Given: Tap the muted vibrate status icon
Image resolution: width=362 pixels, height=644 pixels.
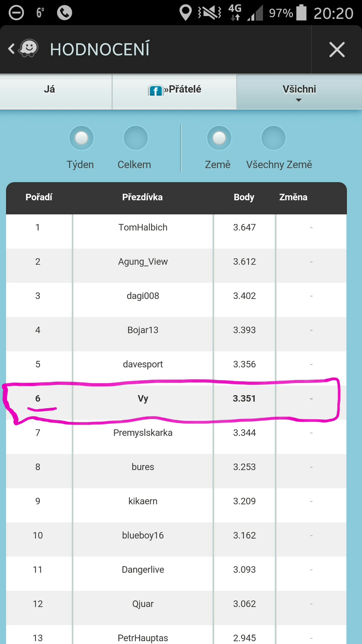Looking at the screenshot, I should pos(210,13).
